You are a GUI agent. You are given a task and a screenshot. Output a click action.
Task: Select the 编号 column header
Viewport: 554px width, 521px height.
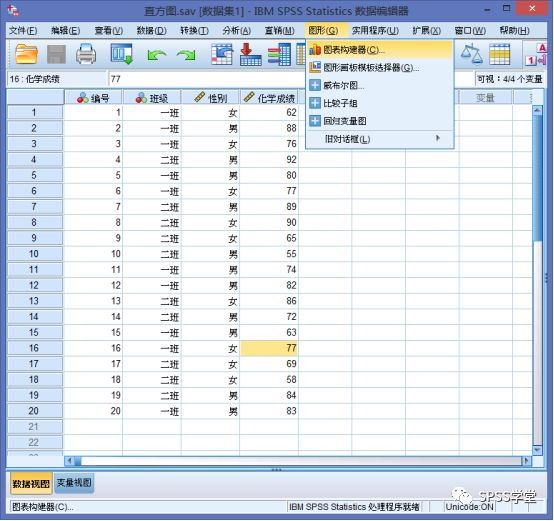[x=93, y=98]
